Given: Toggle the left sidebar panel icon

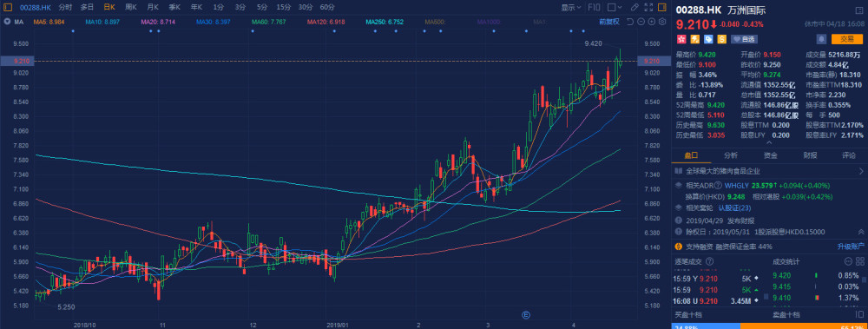Looking at the screenshot, I should tap(8, 7).
